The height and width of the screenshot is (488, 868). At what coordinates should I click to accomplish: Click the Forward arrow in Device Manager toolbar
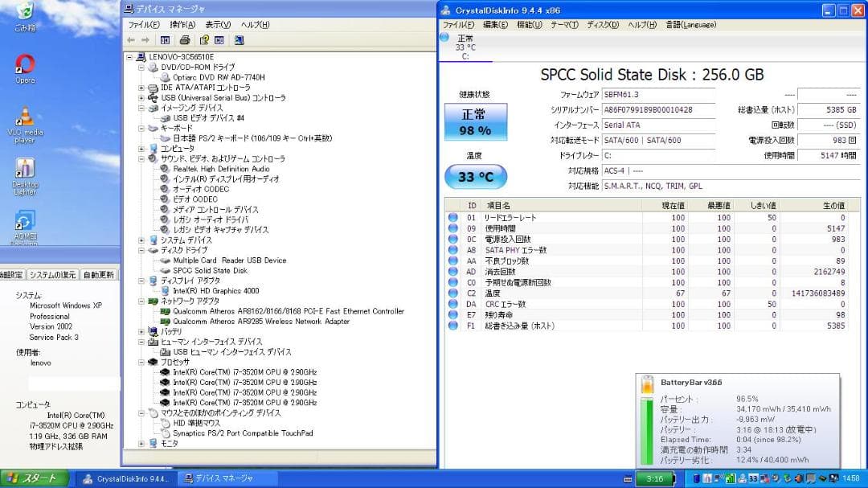145,40
